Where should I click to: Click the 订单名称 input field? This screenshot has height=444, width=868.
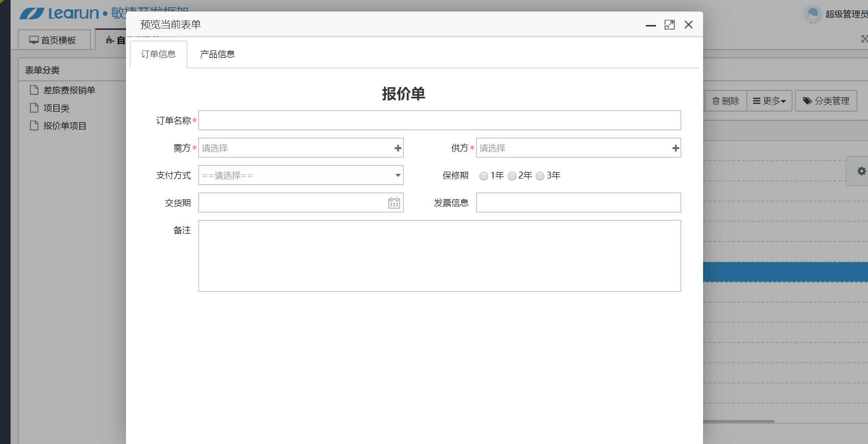coord(440,120)
